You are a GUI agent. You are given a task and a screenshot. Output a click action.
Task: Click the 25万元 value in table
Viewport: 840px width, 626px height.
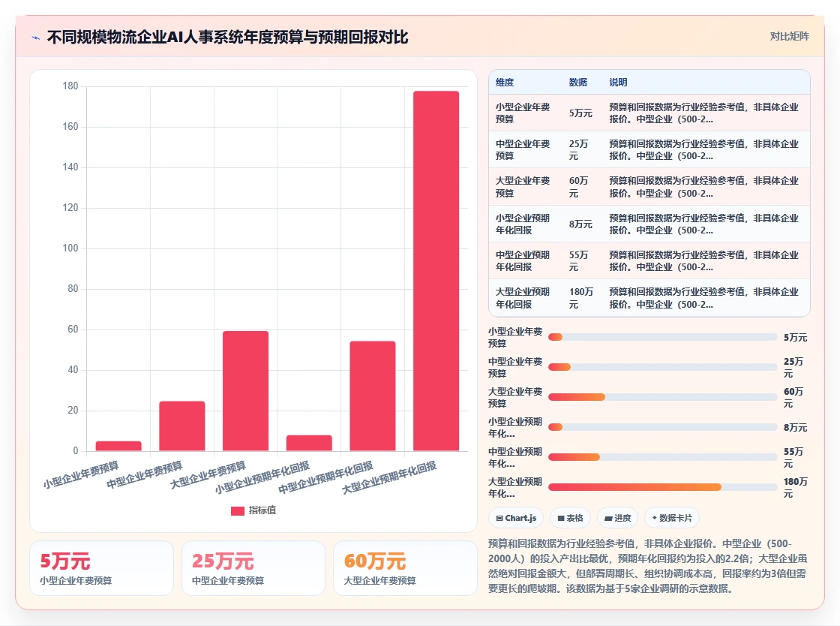(578, 150)
